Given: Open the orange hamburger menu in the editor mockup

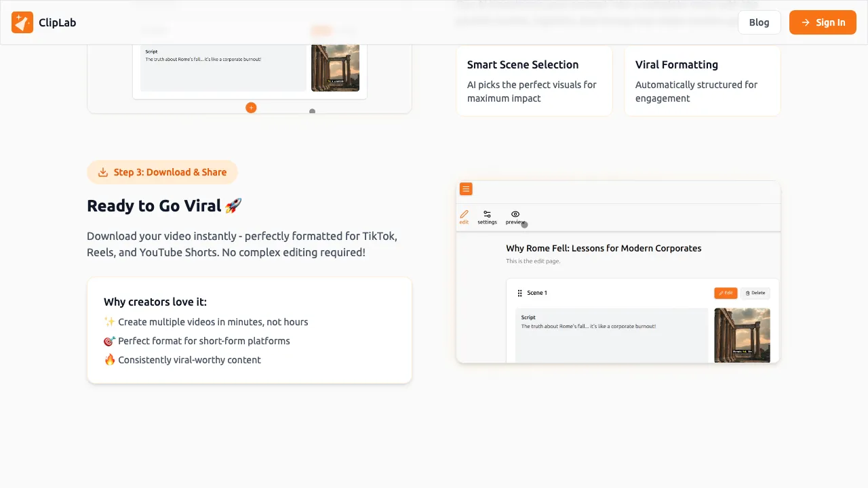Looking at the screenshot, I should pos(466,189).
